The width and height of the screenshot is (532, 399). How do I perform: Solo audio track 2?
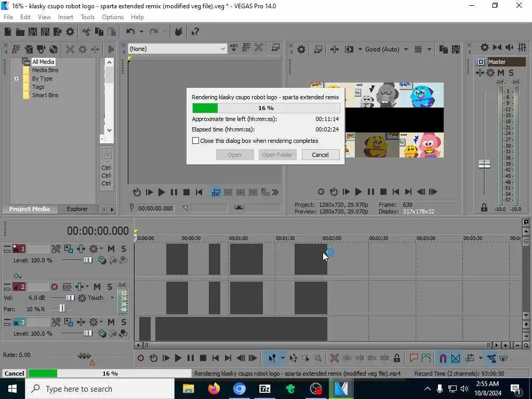[109, 287]
